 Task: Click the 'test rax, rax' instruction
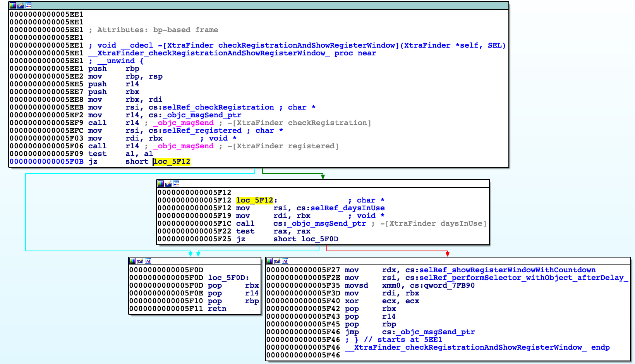tap(273, 231)
